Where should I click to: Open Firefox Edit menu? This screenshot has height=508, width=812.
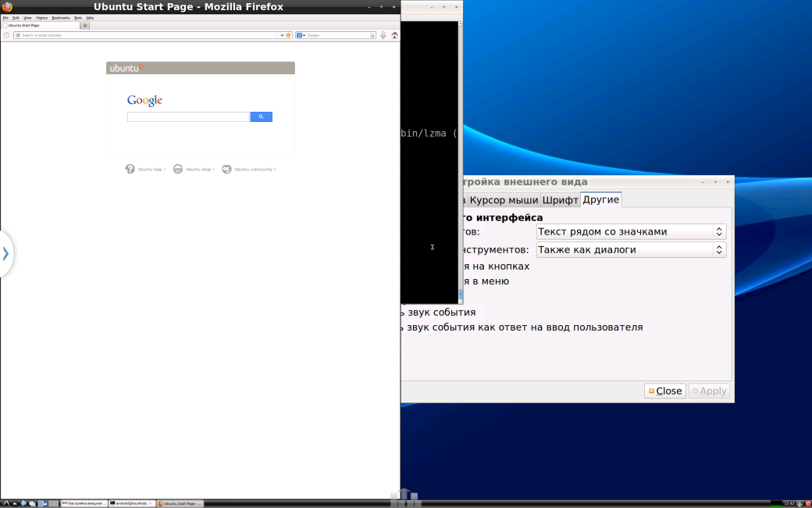16,18
